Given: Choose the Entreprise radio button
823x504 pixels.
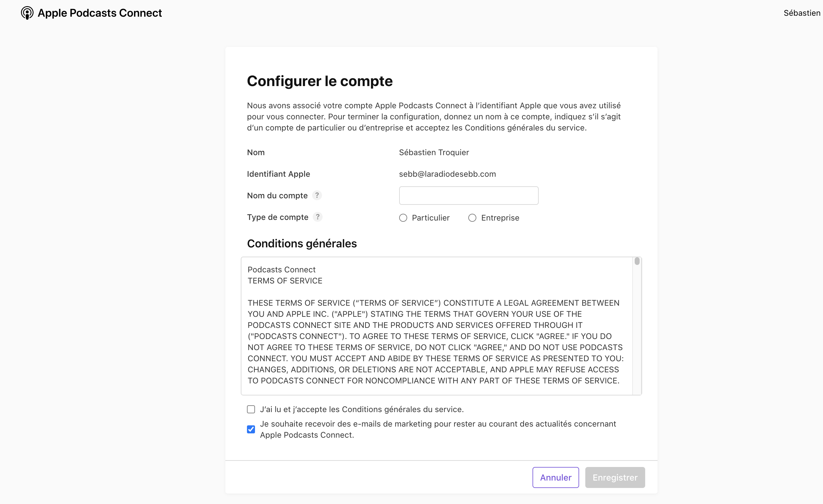Looking at the screenshot, I should tap(472, 218).
